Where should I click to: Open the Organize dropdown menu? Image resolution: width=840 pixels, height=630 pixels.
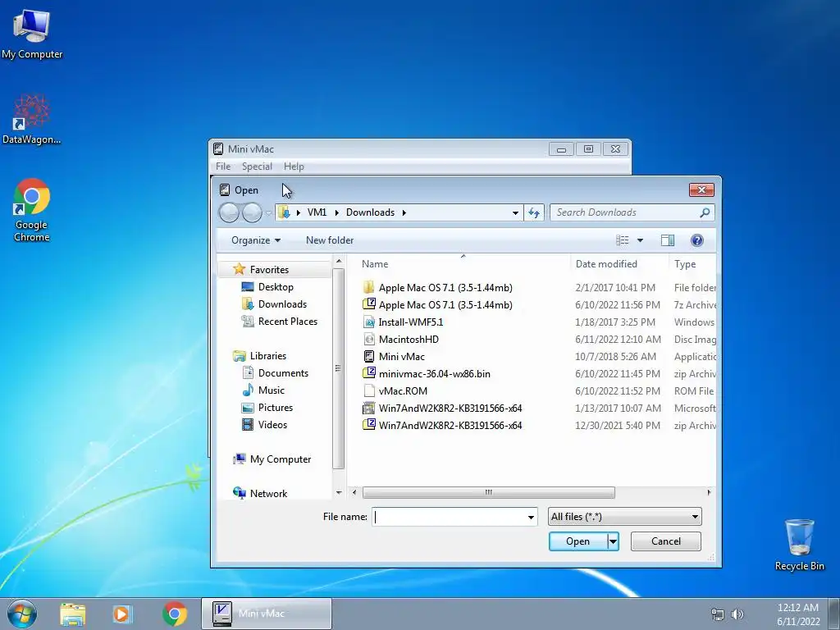click(x=256, y=240)
